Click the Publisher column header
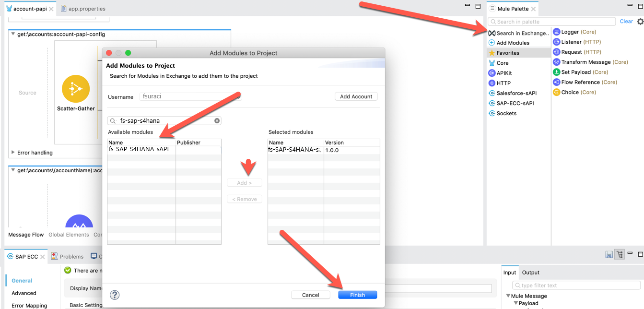 (x=199, y=143)
